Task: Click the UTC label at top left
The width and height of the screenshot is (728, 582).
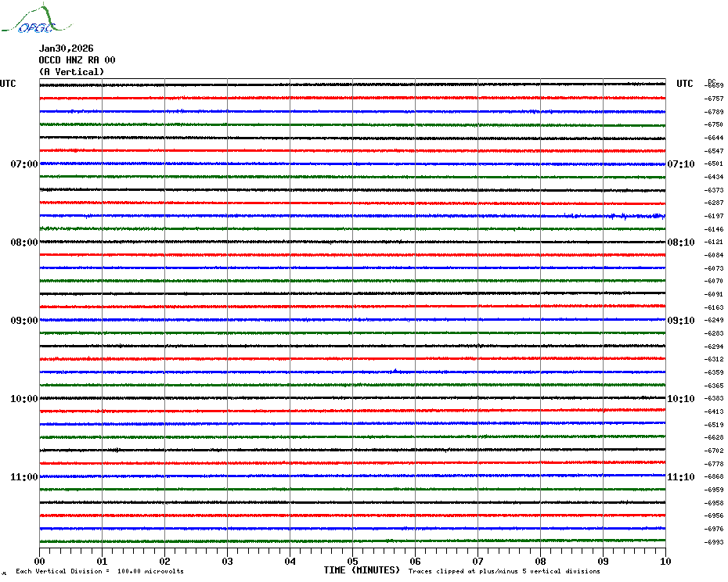Action: 8,84
